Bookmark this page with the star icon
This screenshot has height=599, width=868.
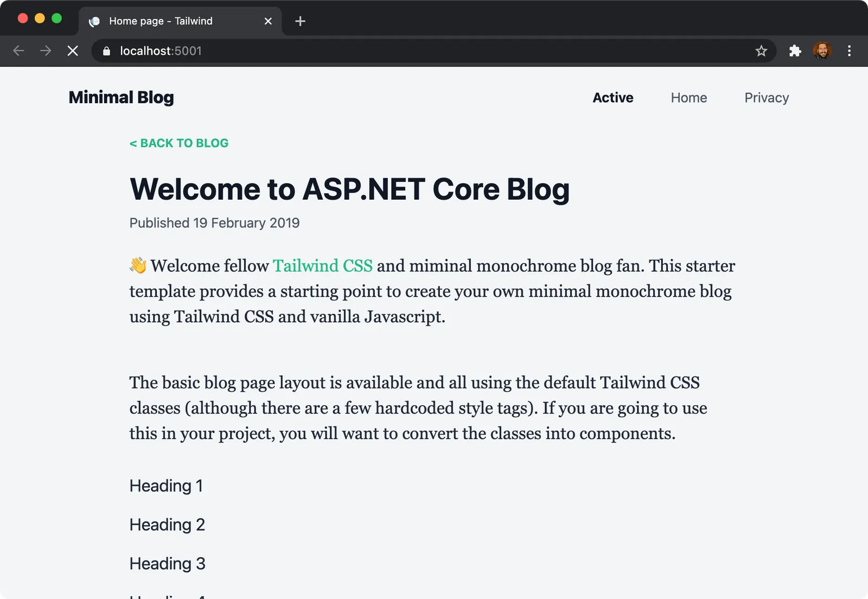[761, 51]
